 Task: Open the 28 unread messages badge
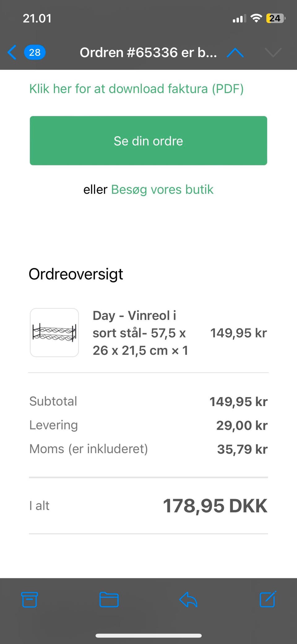[35, 52]
